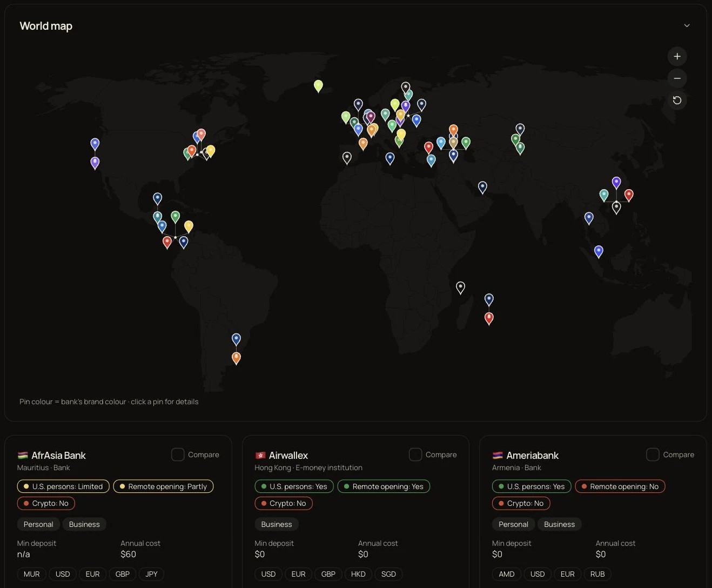Select the dark pin over the Arabian Gulf
Viewport: 712px width, 588px height.
pyautogui.click(x=482, y=187)
